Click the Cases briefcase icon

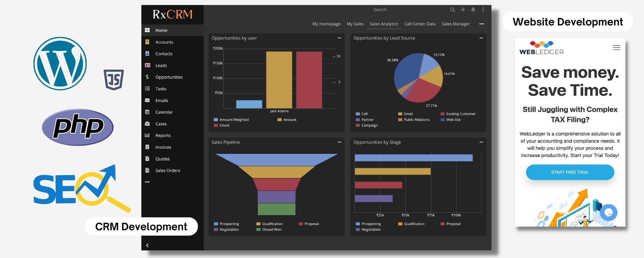(147, 124)
